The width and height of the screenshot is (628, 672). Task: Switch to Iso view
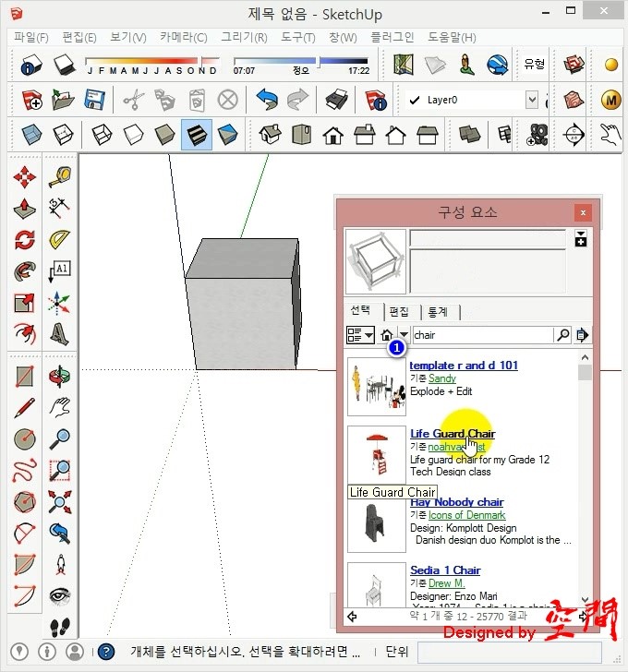[x=270, y=135]
